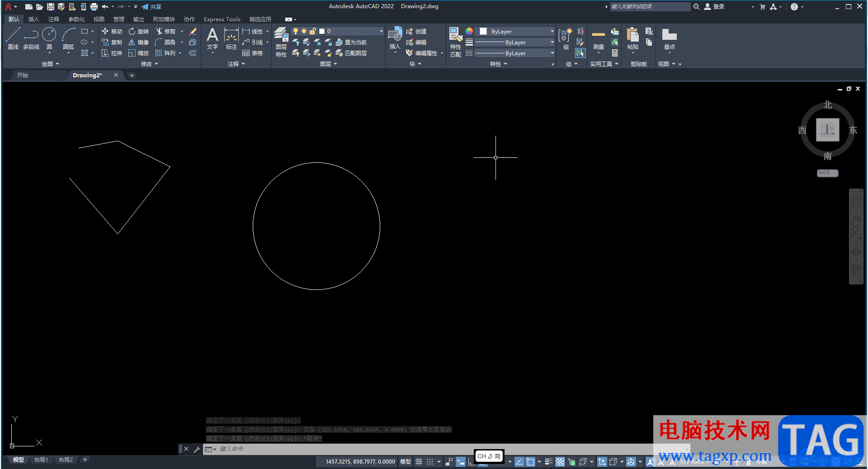Click the Paste (粘贴) clipboard icon
This screenshot has height=469, width=868.
click(632, 35)
